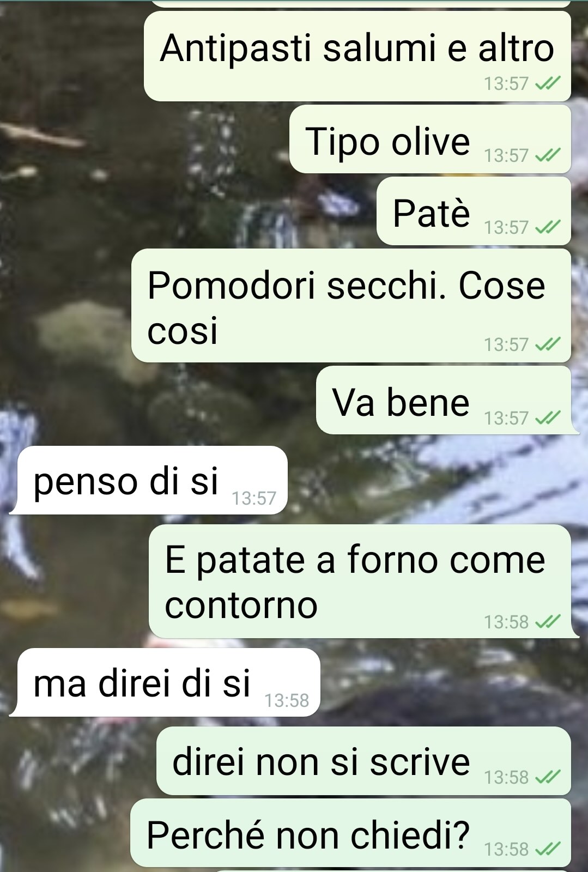
Task: Tap the 13:57 timestamp on "penso di si"
Action: (254, 498)
